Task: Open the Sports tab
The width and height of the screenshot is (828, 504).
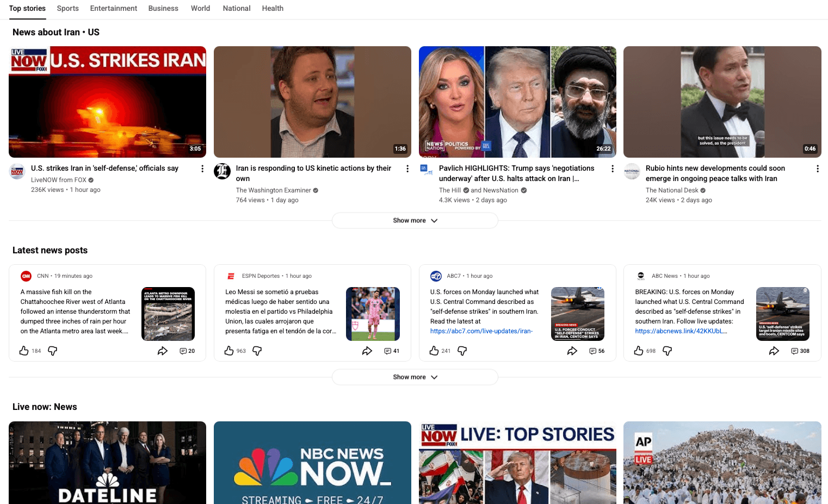Action: tap(67, 8)
